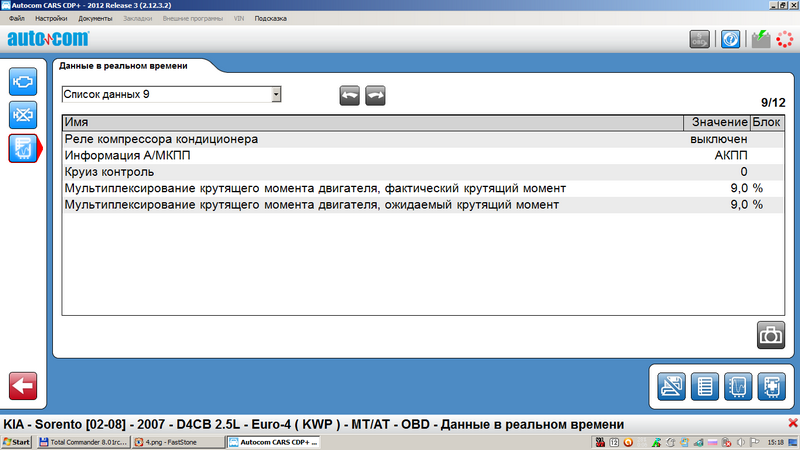The image size is (800, 450).
Task: Switch to Total Commander taskbar button
Action: [x=84, y=442]
